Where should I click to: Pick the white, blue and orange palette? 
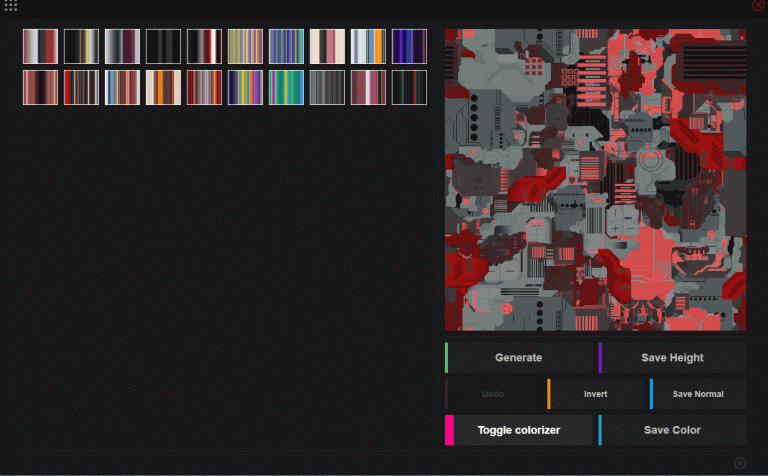coord(368,46)
